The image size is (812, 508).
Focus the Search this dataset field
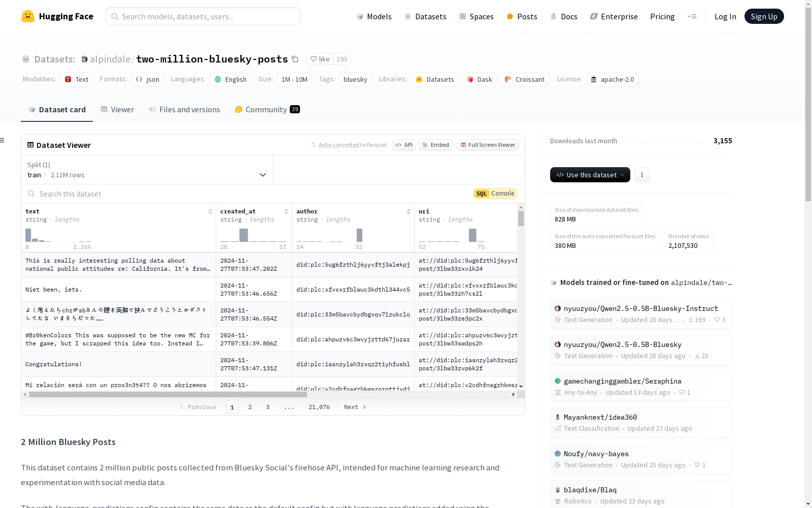tap(244, 194)
